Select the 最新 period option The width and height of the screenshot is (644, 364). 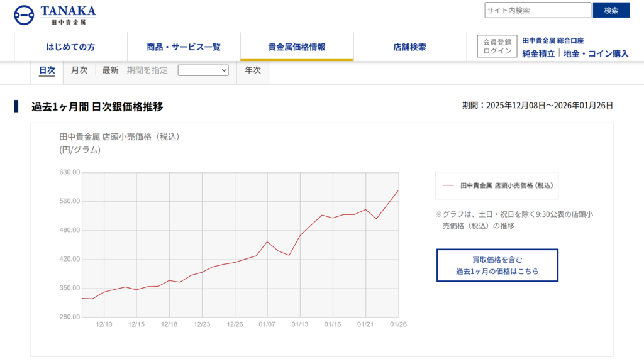(110, 70)
